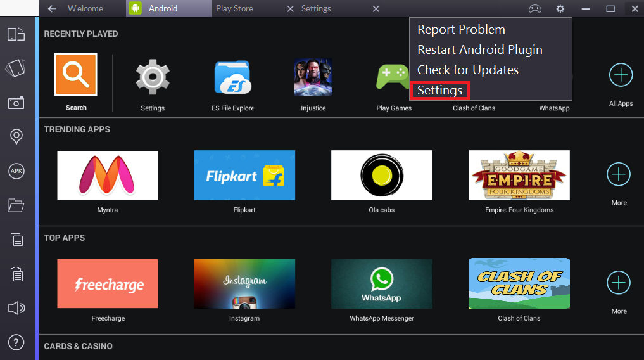Open the Ola cabs thumbnail

coord(382,175)
